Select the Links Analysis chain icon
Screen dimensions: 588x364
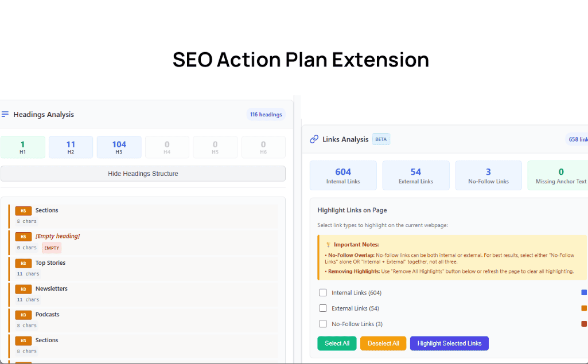coord(314,139)
